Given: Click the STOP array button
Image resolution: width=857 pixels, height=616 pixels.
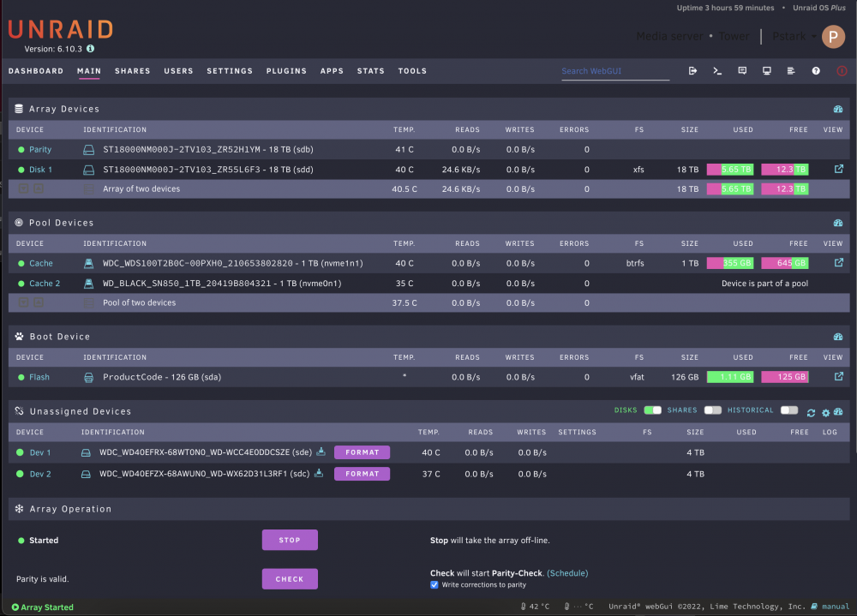Looking at the screenshot, I should point(290,540).
